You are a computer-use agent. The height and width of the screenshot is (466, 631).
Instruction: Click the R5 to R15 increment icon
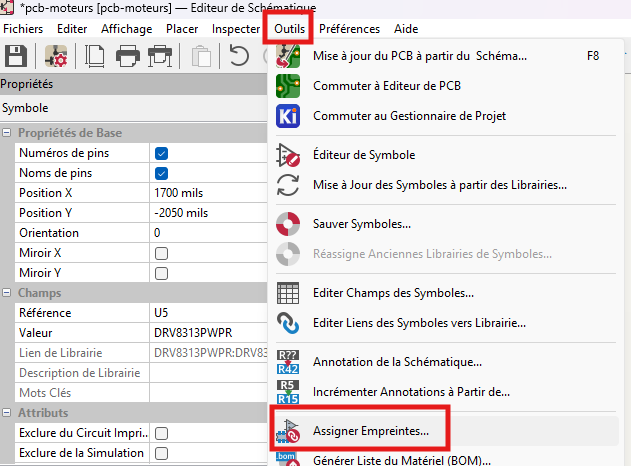tap(288, 392)
